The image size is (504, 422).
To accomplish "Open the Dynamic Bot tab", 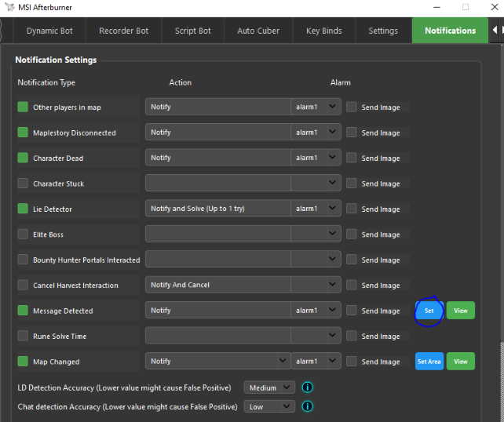I will point(49,31).
